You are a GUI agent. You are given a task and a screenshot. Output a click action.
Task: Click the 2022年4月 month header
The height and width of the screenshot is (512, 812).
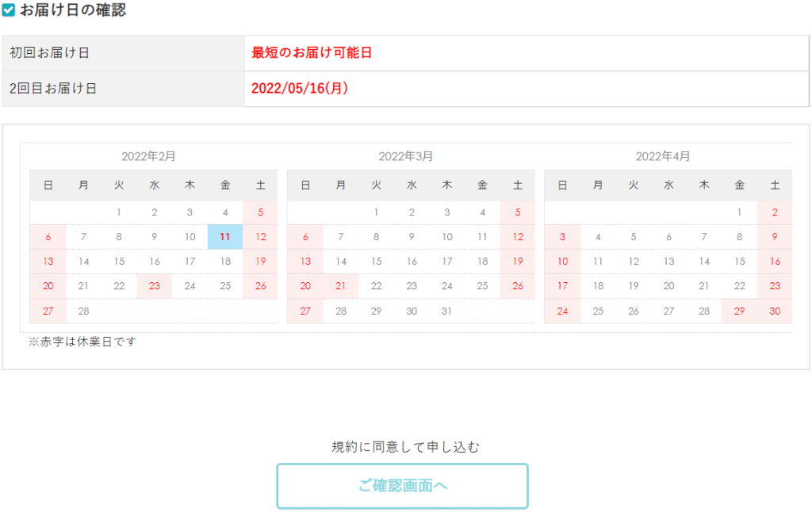(x=663, y=156)
